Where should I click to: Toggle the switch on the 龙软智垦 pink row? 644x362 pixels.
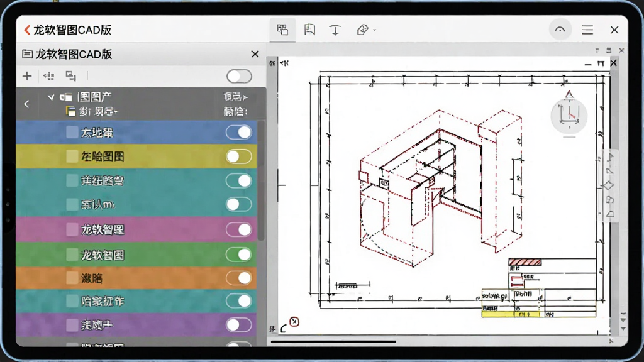[238, 229]
